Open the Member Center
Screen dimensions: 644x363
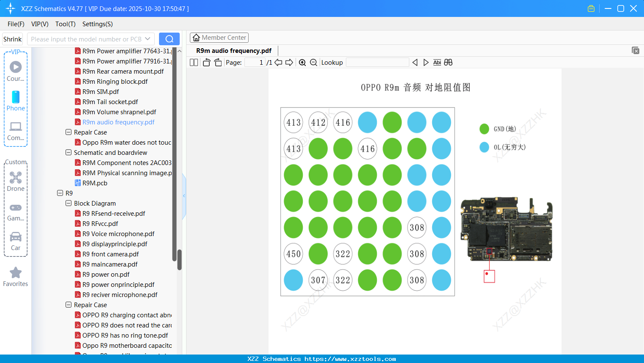tap(219, 38)
